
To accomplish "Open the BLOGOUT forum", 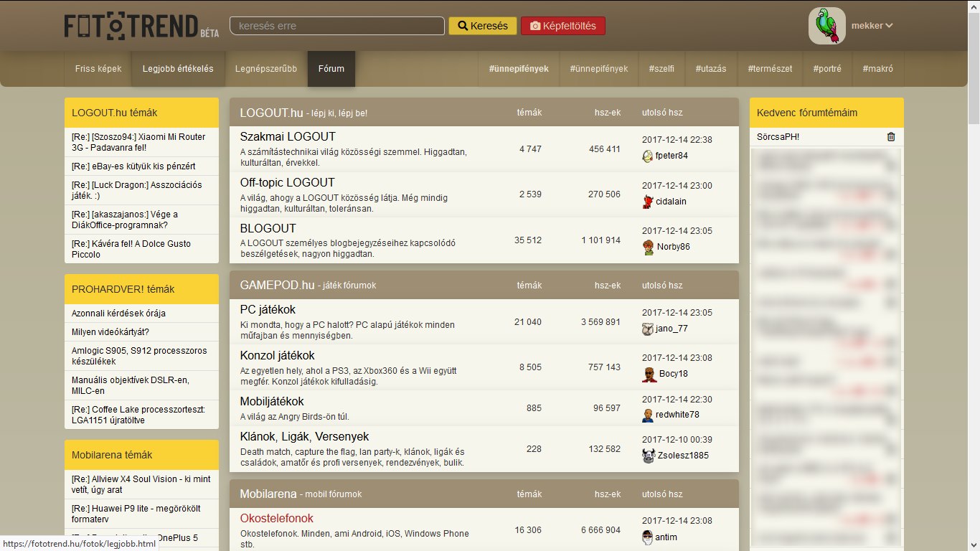I will 268,228.
